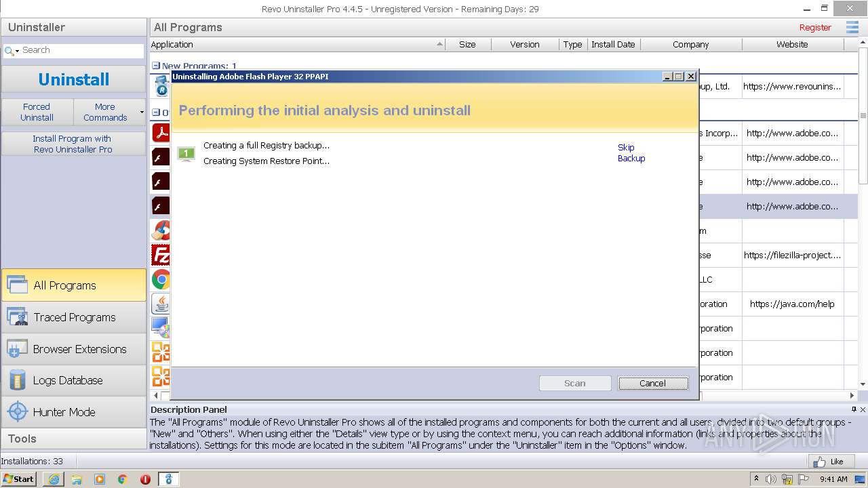Sort by the Website column header
The width and height of the screenshot is (868, 488).
(x=792, y=44)
